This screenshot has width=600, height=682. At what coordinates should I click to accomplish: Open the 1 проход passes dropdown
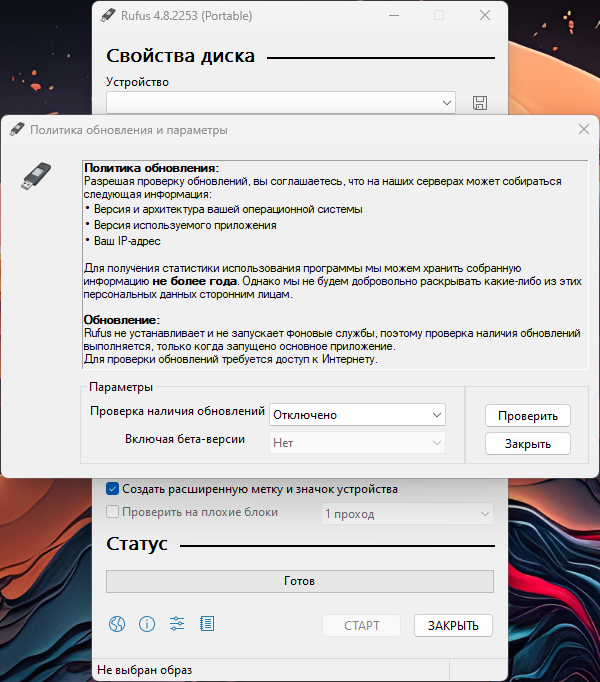coord(407,514)
